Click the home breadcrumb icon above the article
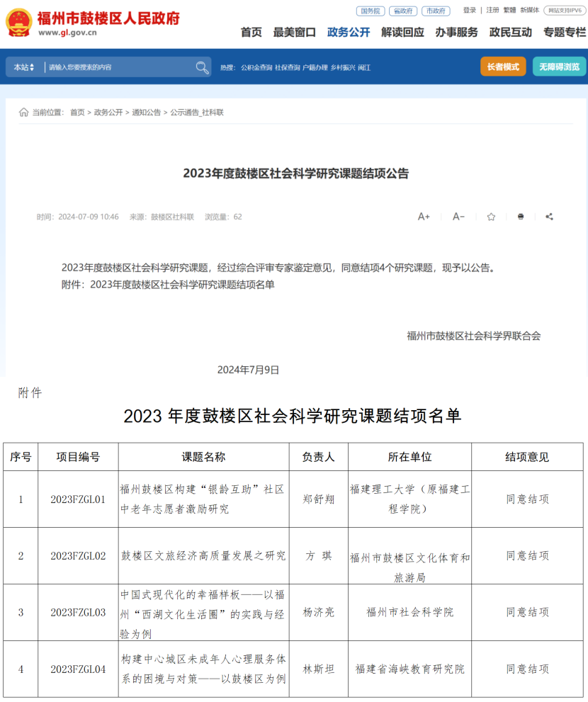The image size is (588, 702). pos(23,111)
